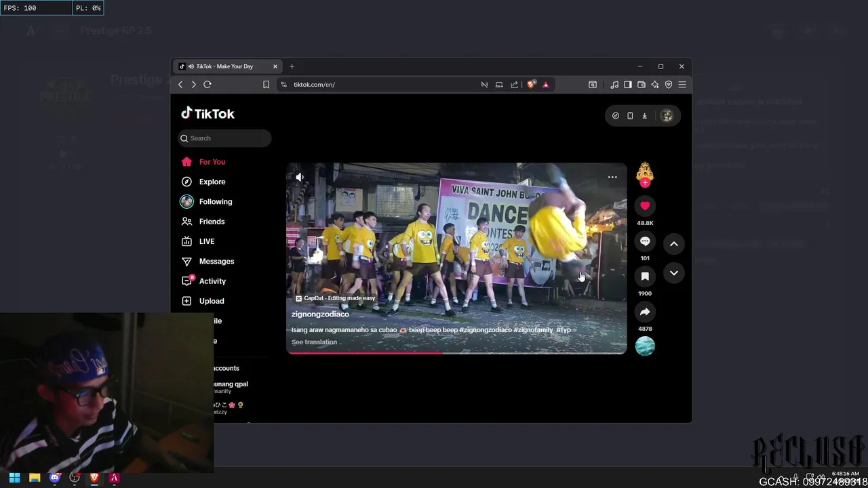Reload the TikTok page
Viewport: 868px width, 488px height.
[208, 85]
